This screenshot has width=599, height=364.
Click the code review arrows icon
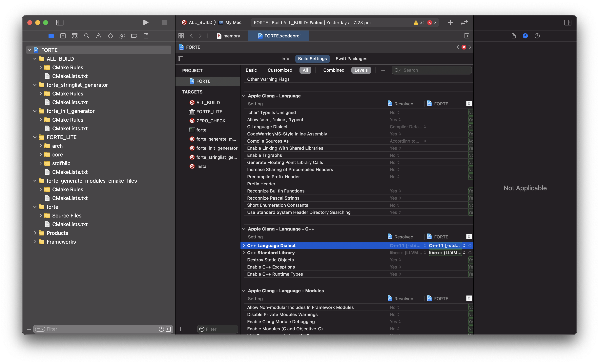click(464, 23)
